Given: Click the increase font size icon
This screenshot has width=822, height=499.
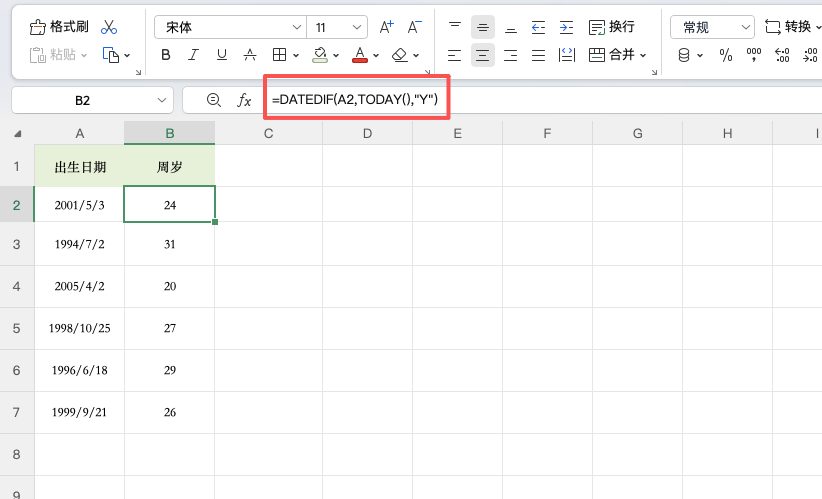Looking at the screenshot, I should click(x=387, y=27).
